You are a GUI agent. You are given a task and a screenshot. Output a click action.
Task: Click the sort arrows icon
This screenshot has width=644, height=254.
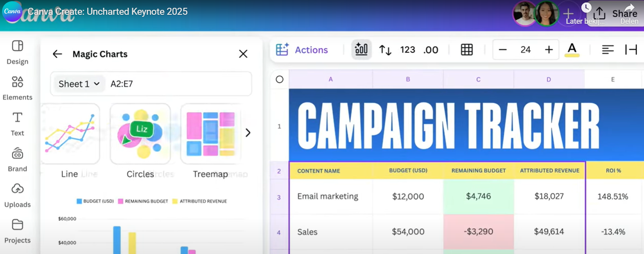(385, 50)
